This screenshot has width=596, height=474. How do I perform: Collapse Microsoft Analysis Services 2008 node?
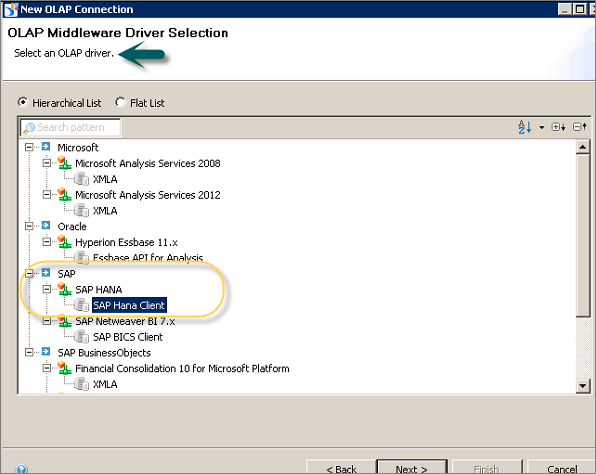point(47,163)
